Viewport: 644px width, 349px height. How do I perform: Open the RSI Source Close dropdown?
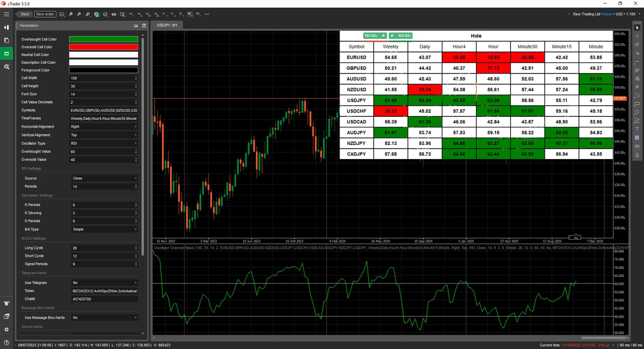click(104, 178)
